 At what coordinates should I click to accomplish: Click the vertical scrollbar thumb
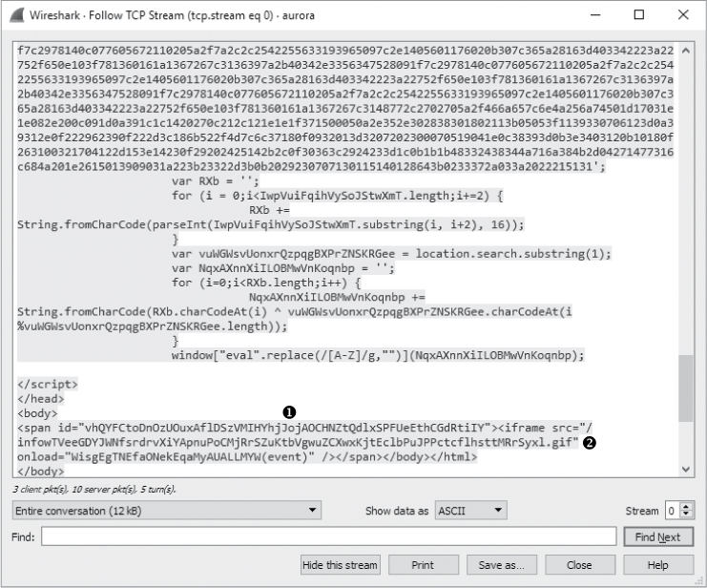pos(686,388)
